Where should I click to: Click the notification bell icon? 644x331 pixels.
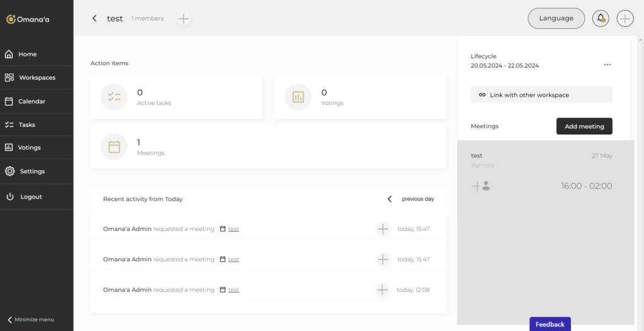tap(601, 18)
